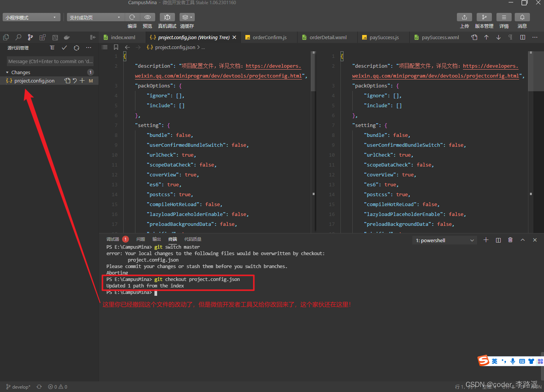Toggle split editor layout icon

[523, 37]
